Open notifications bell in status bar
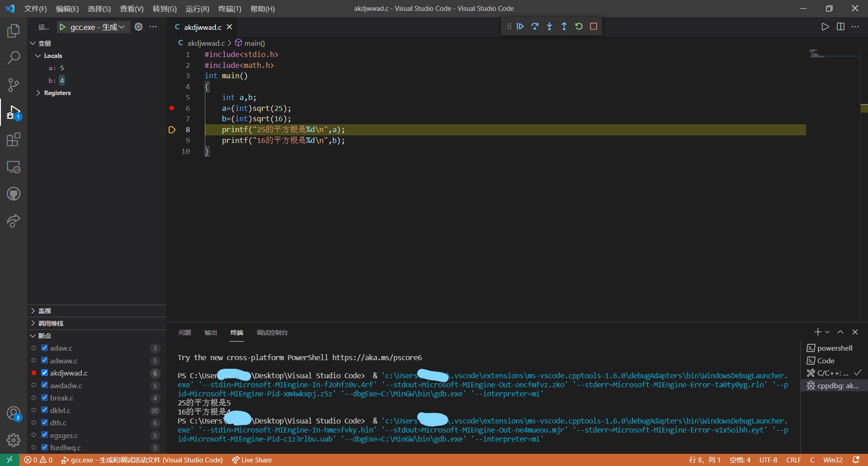The width and height of the screenshot is (868, 466). 856,460
